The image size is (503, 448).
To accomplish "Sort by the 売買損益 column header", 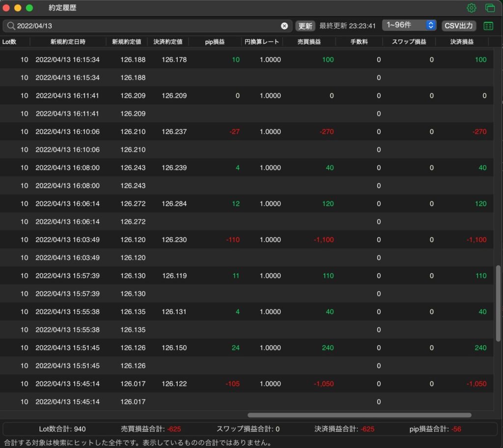I will coord(309,42).
